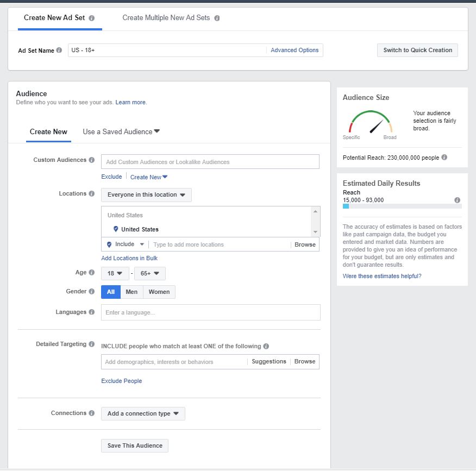
Task: Select Women gender option
Action: (x=159, y=292)
